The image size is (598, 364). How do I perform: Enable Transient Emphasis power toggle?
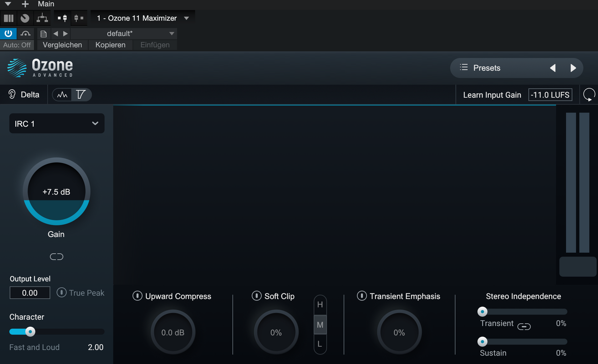coord(362,296)
